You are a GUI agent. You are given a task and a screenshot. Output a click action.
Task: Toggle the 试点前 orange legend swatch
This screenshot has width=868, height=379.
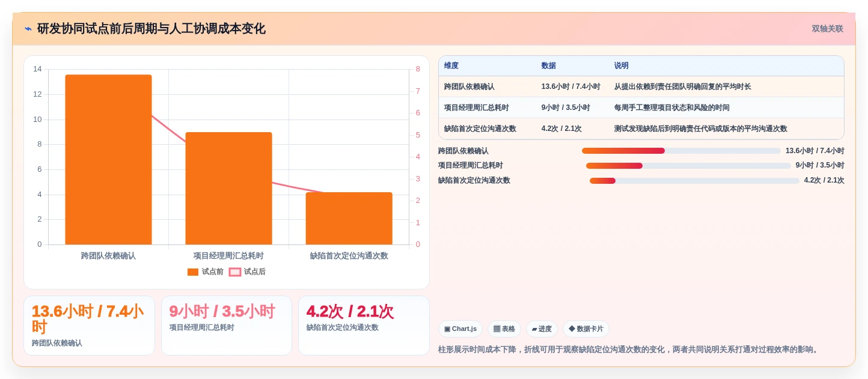(193, 272)
